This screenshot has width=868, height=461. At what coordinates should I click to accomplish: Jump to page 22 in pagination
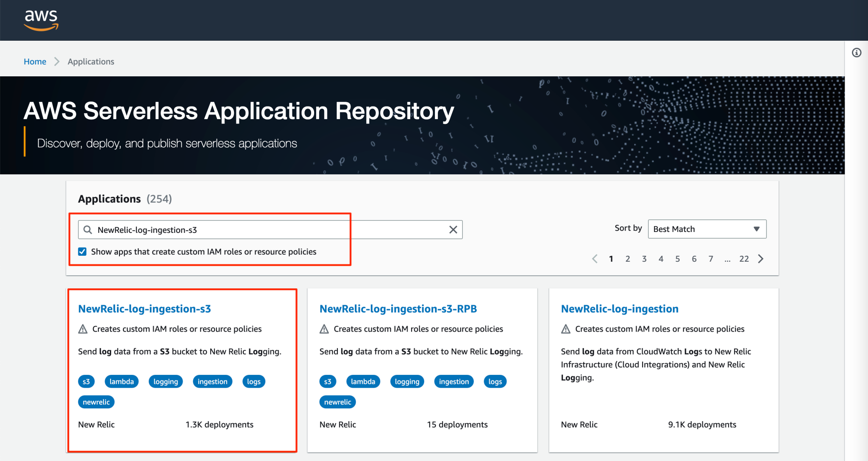(x=744, y=259)
